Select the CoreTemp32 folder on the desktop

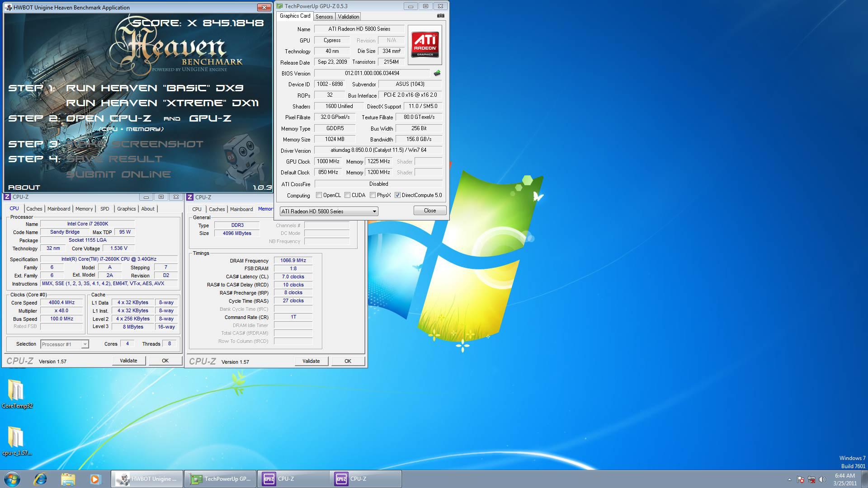[17, 393]
